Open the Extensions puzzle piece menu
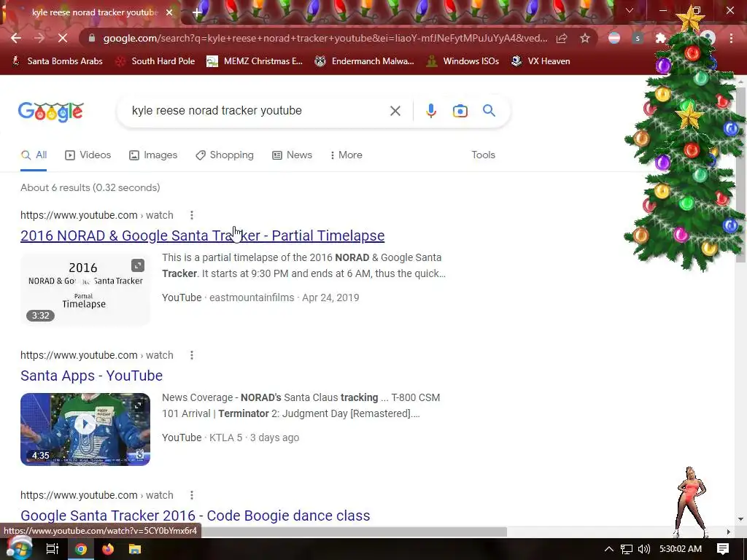This screenshot has width=747, height=560. point(660,38)
